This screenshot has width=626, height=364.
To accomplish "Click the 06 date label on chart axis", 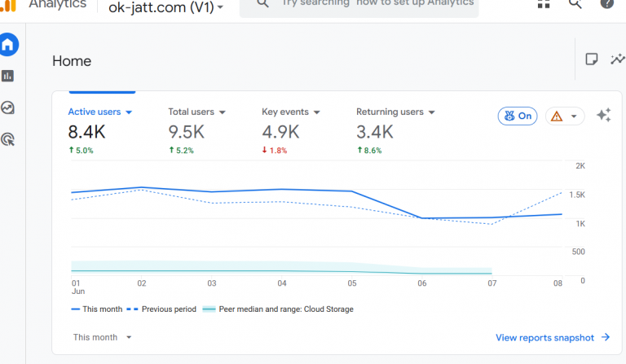I will point(422,283).
